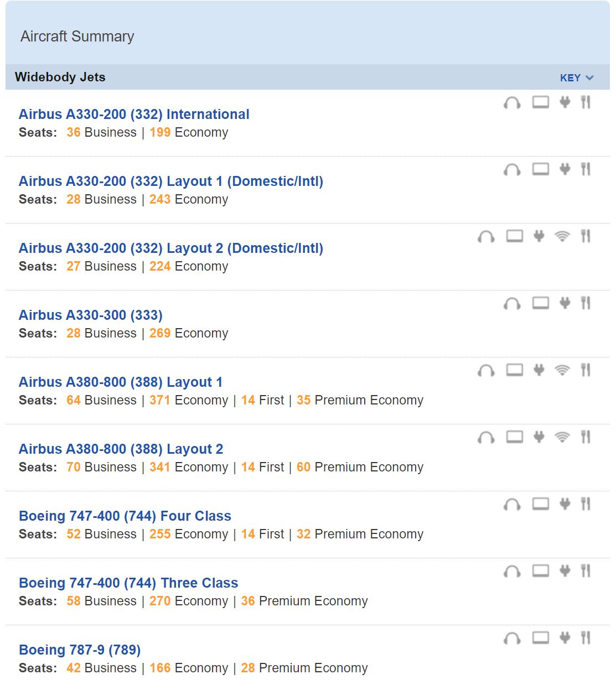The image size is (616, 690).
Task: Click power plug icon for A380-800 Layout 1
Action: (x=539, y=370)
